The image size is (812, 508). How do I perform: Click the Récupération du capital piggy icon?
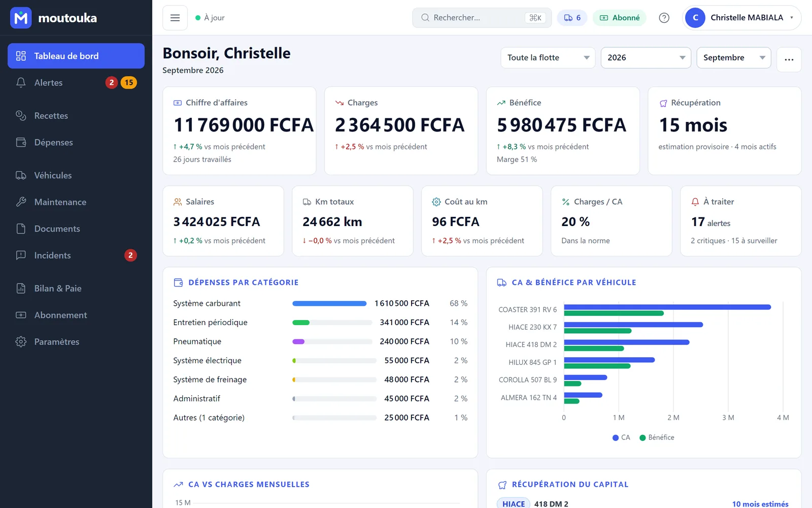click(502, 485)
